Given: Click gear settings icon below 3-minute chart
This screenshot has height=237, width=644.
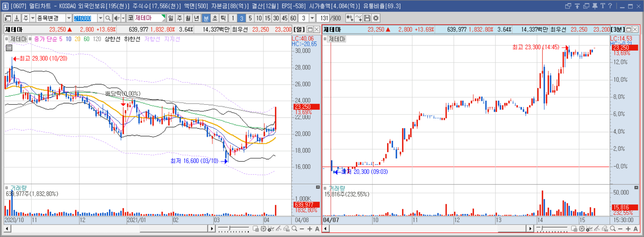Looking at the screenshot, I should tap(582, 229).
